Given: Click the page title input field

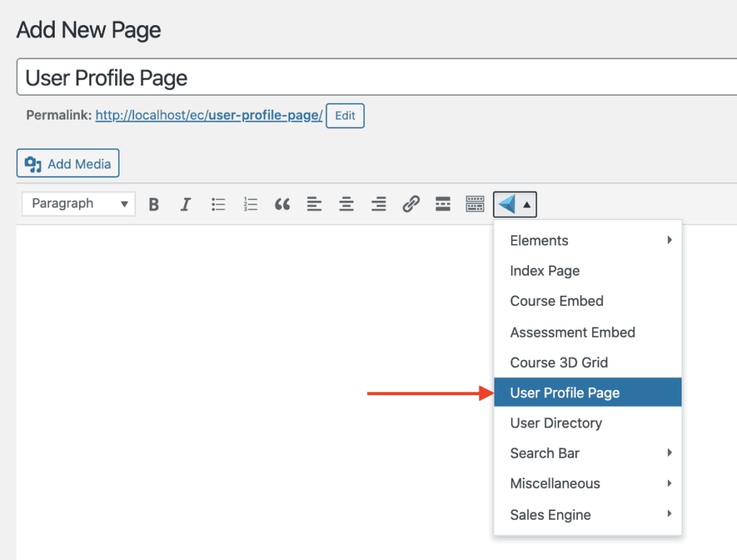Looking at the screenshot, I should pos(374,78).
